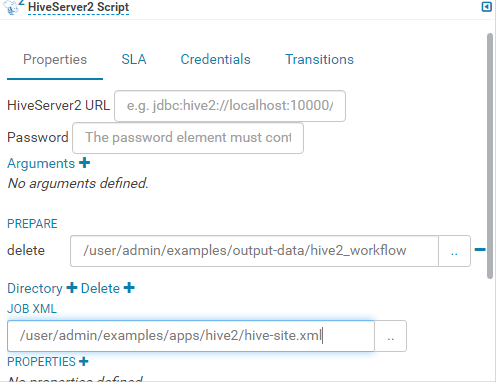Add a prepare delete with the Delete plus
Screen dimensions: 496x382
(x=129, y=288)
